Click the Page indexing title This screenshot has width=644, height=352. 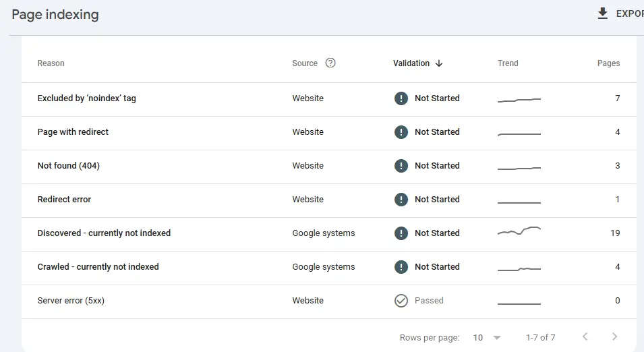point(55,14)
